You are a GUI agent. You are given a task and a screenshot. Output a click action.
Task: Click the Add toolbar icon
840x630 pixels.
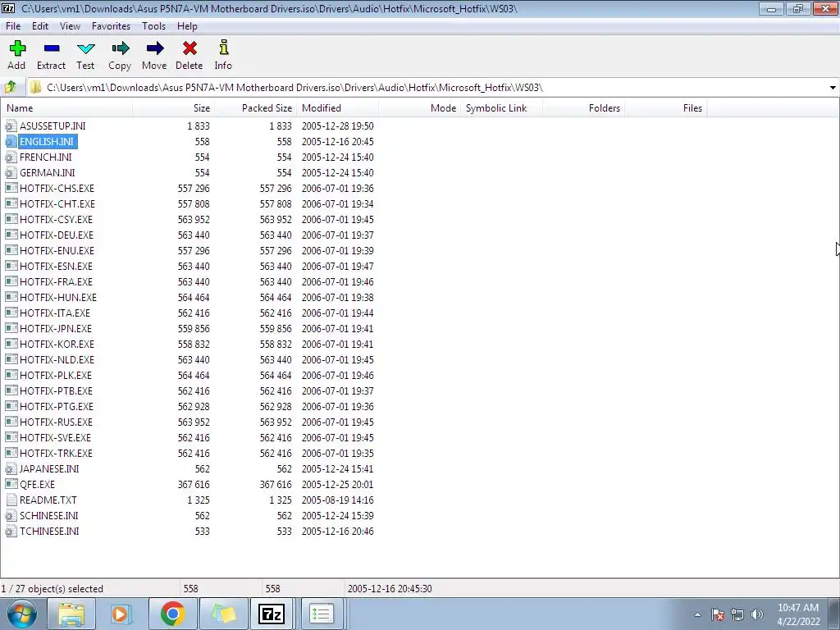tap(17, 48)
